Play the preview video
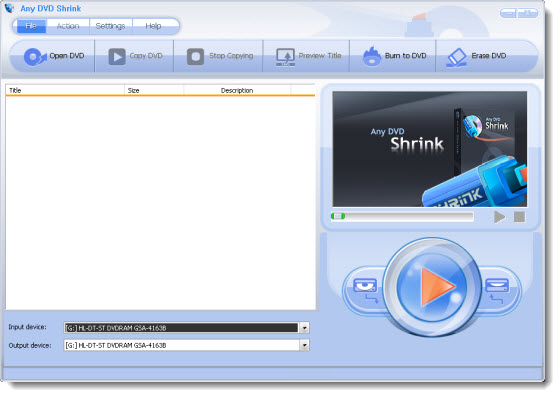Screen dimensions: 560x397 pyautogui.click(x=499, y=217)
